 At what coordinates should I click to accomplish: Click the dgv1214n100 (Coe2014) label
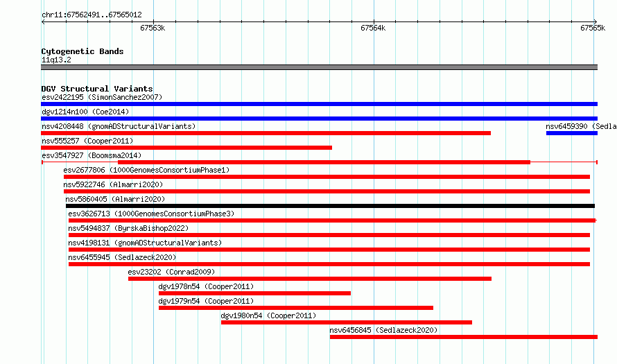(85, 112)
